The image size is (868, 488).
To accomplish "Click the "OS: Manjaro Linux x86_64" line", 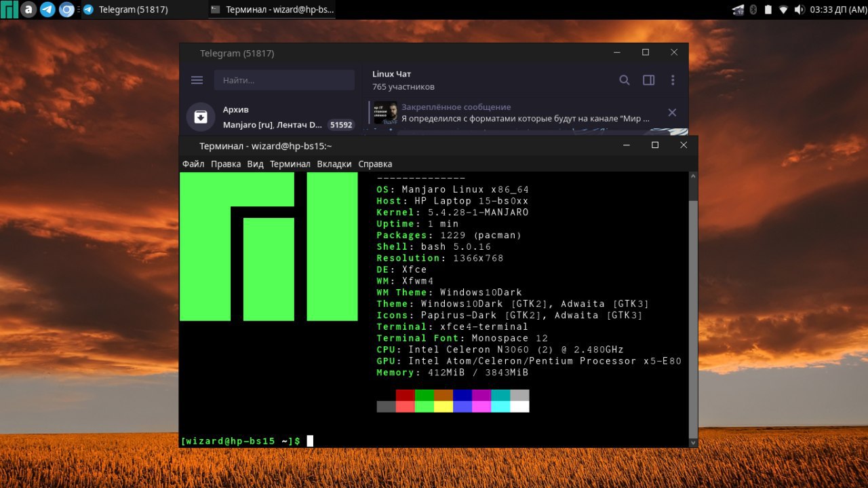I will pyautogui.click(x=452, y=189).
